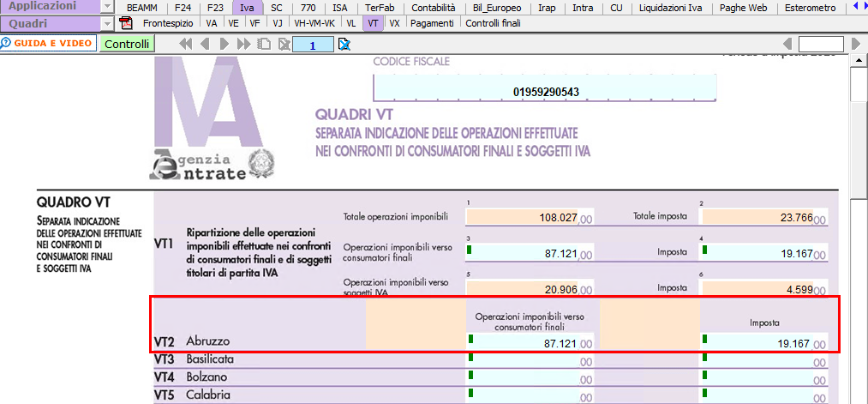868x404 pixels.
Task: Click Bolzano Imposta field
Action: (757, 378)
